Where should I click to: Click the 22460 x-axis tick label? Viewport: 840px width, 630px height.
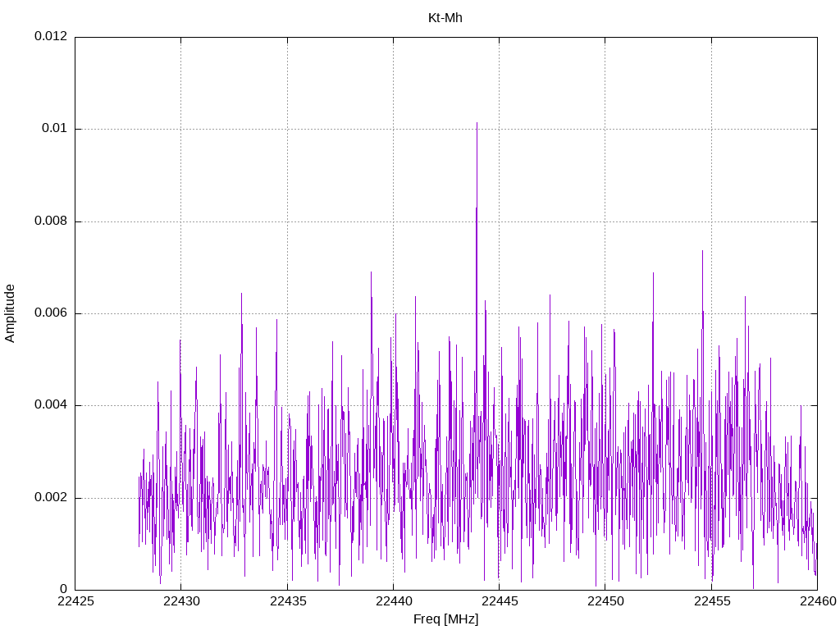(x=818, y=601)
